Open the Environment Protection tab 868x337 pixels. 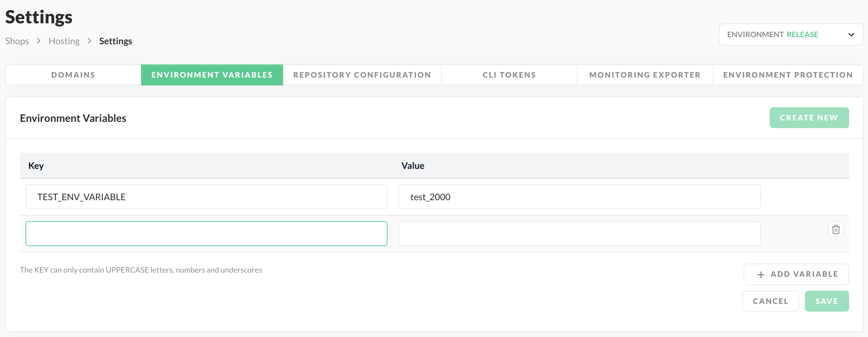click(x=788, y=75)
